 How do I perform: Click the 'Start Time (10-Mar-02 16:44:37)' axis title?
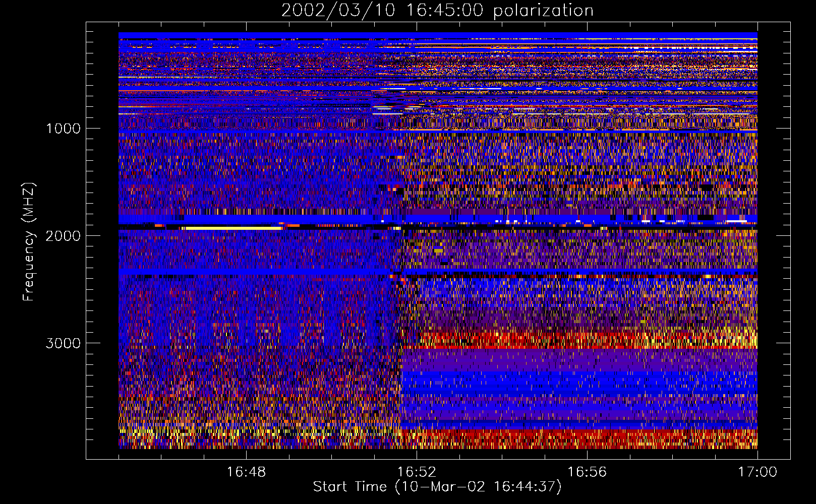(x=437, y=487)
